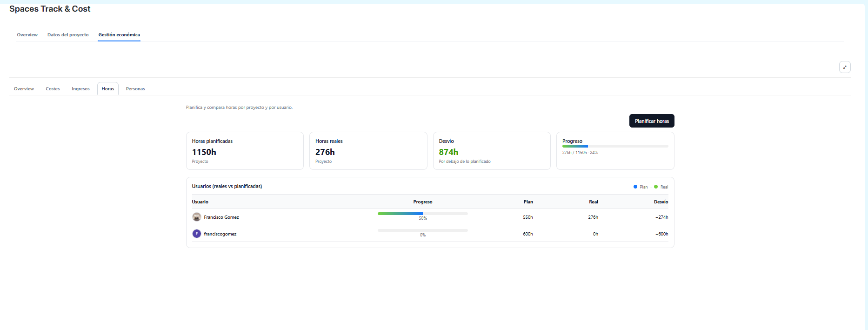
Task: Click the Spaces Track & Cost title
Action: (x=50, y=9)
